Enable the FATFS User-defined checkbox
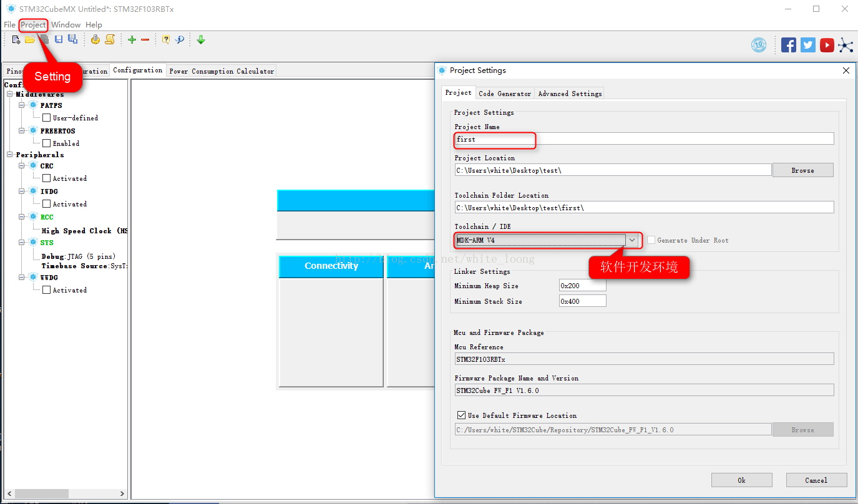The width and height of the screenshot is (858, 504). [46, 117]
